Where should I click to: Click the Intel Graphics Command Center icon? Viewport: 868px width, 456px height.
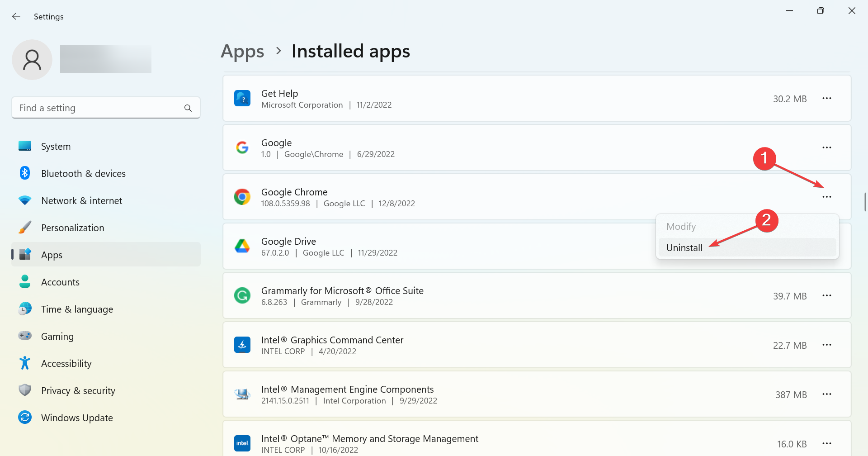pos(242,345)
